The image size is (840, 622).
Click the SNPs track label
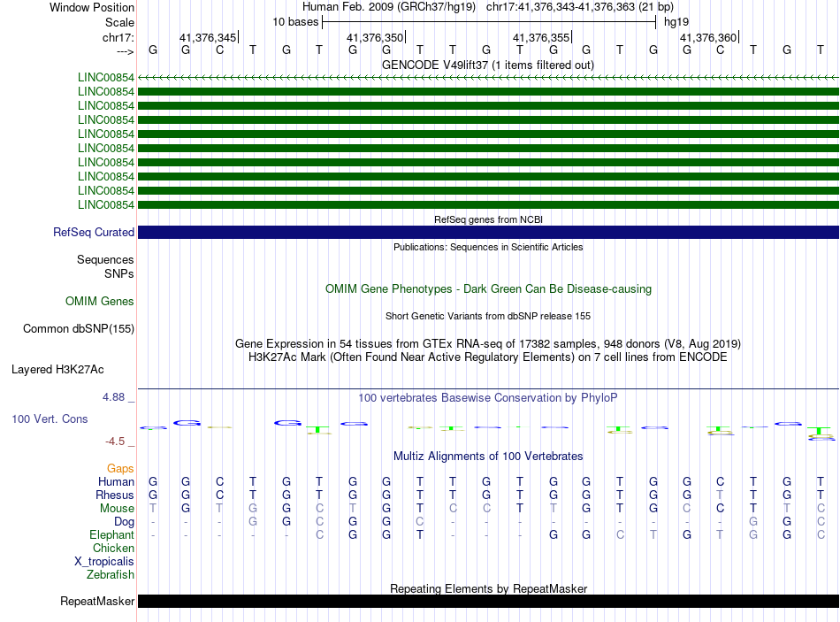click(x=119, y=273)
